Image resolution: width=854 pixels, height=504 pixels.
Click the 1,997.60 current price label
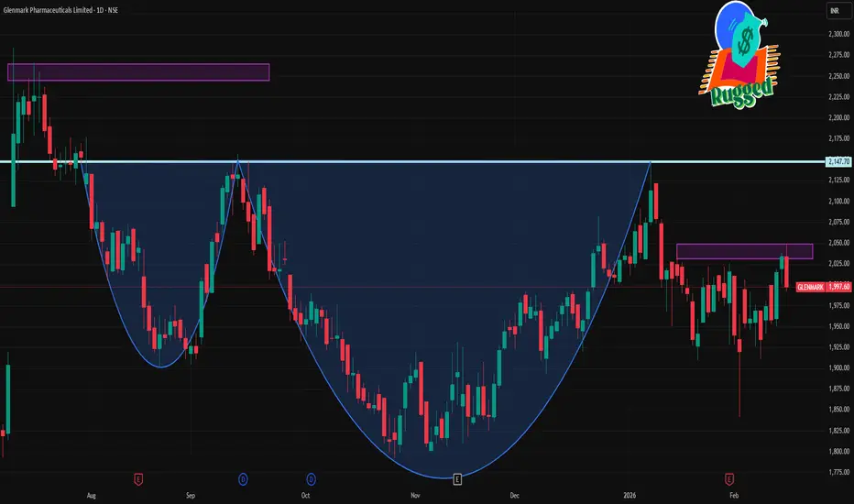coord(838,287)
